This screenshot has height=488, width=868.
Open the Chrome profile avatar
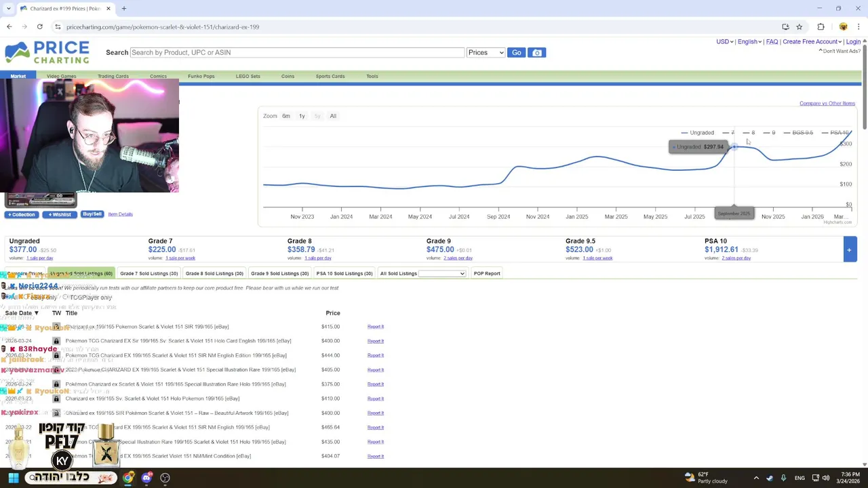[x=843, y=26]
